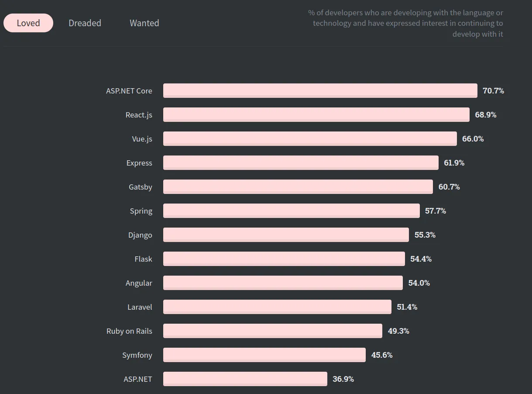Click the Spring bar
This screenshot has width=532, height=394.
(x=290, y=211)
